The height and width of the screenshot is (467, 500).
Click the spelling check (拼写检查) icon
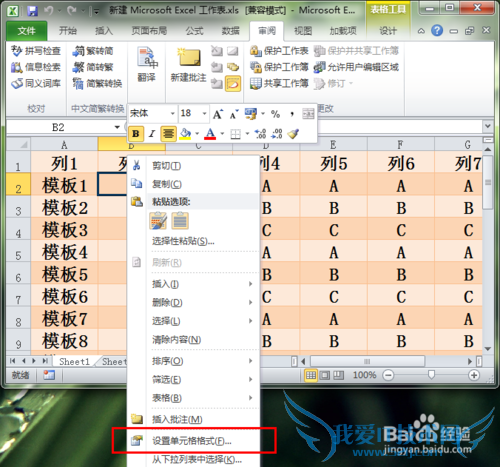point(36,51)
